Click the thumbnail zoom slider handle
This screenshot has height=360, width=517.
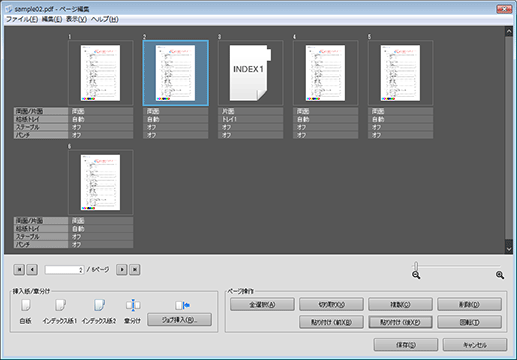416,266
